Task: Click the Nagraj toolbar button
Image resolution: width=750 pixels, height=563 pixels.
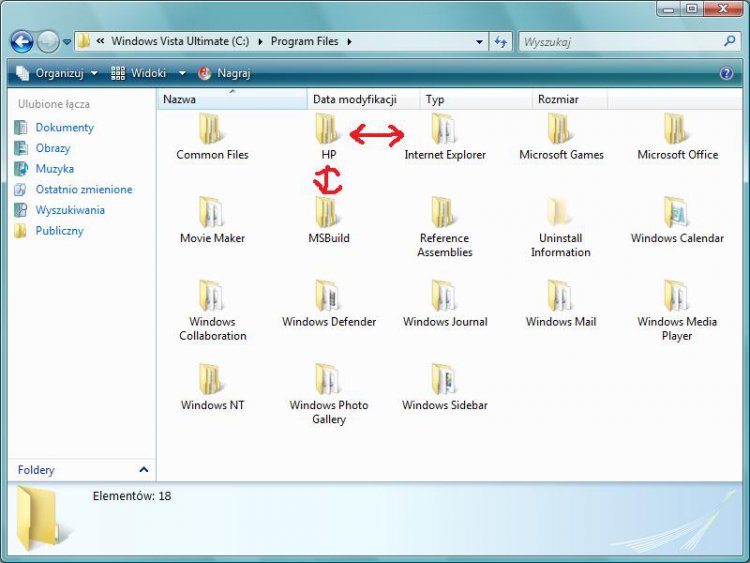Action: [224, 73]
